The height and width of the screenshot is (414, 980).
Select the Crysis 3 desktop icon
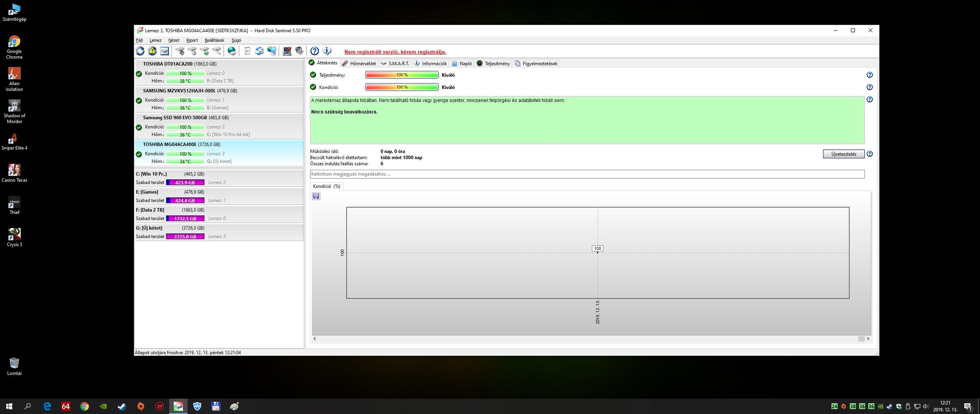coord(14,238)
